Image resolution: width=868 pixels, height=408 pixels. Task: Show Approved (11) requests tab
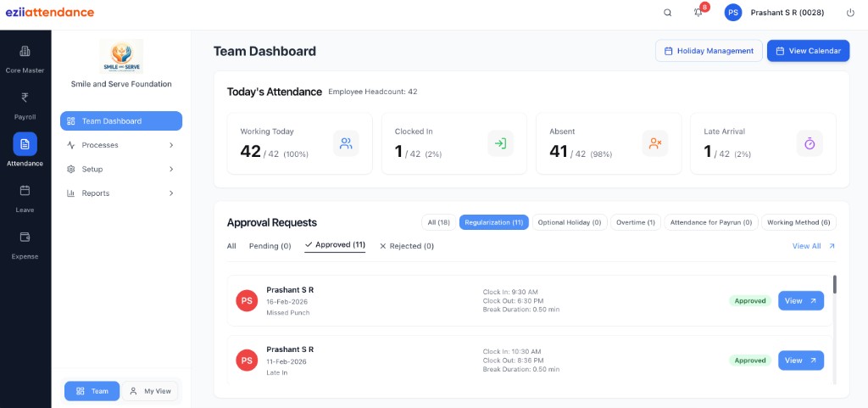335,244
